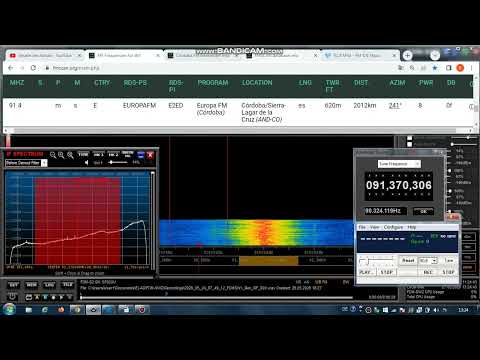Click the 091,370,306 frequency display
The width and height of the screenshot is (480, 360).
click(x=399, y=186)
